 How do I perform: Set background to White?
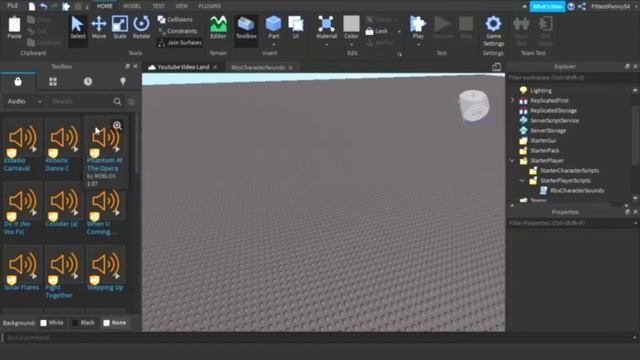(x=51, y=323)
